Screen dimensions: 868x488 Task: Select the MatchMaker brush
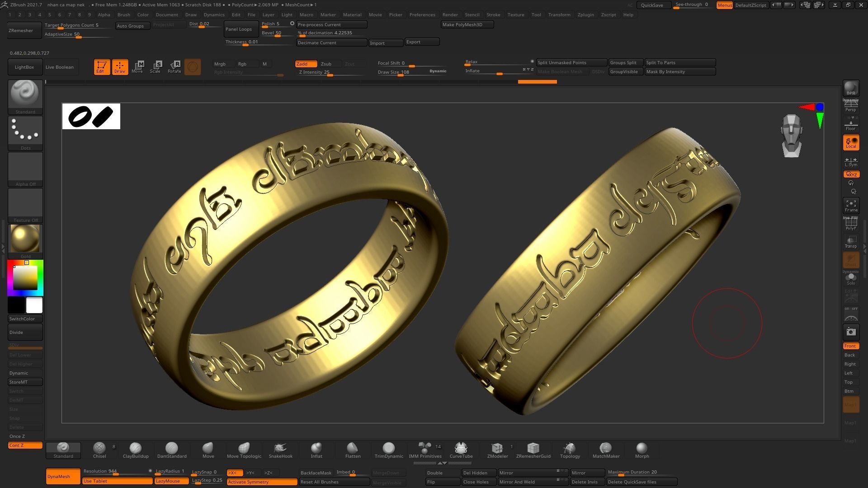[x=606, y=450]
